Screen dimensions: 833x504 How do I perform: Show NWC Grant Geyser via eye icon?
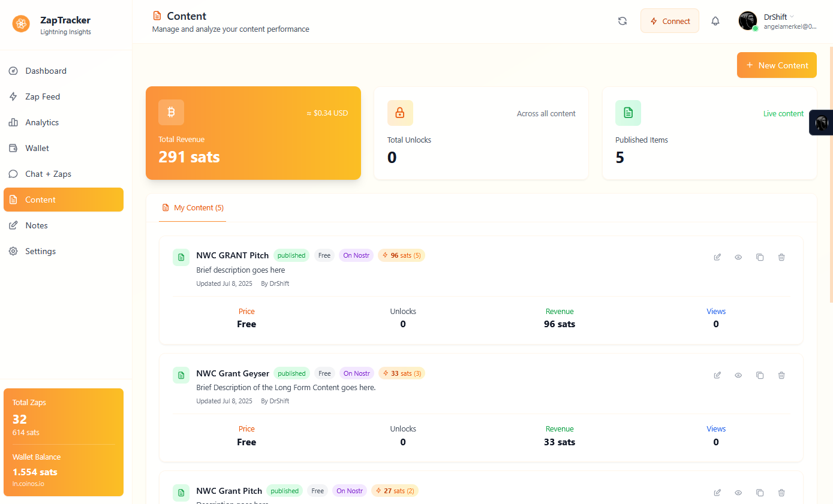click(738, 375)
